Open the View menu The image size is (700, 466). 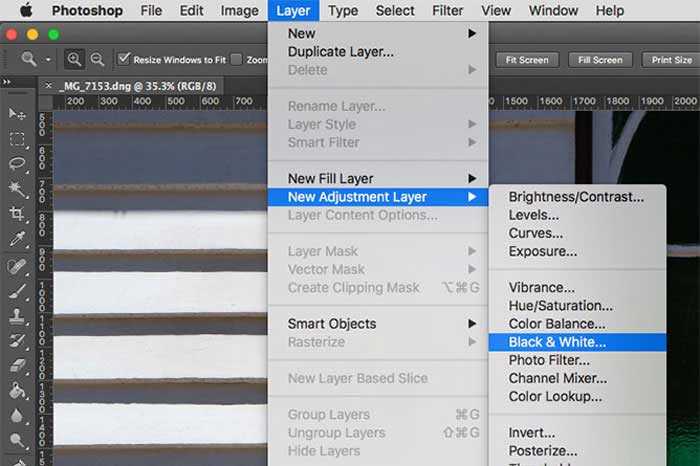point(496,10)
